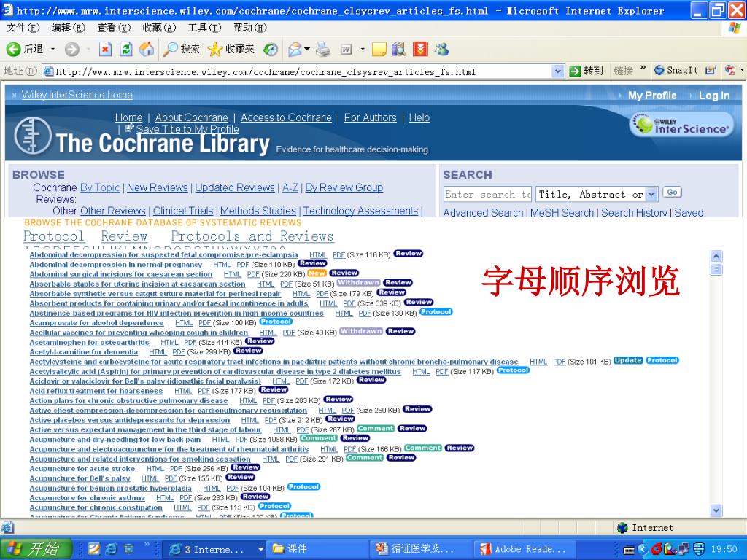Open the Mail button dropdown arrow
The image size is (747, 560).
coord(307,49)
